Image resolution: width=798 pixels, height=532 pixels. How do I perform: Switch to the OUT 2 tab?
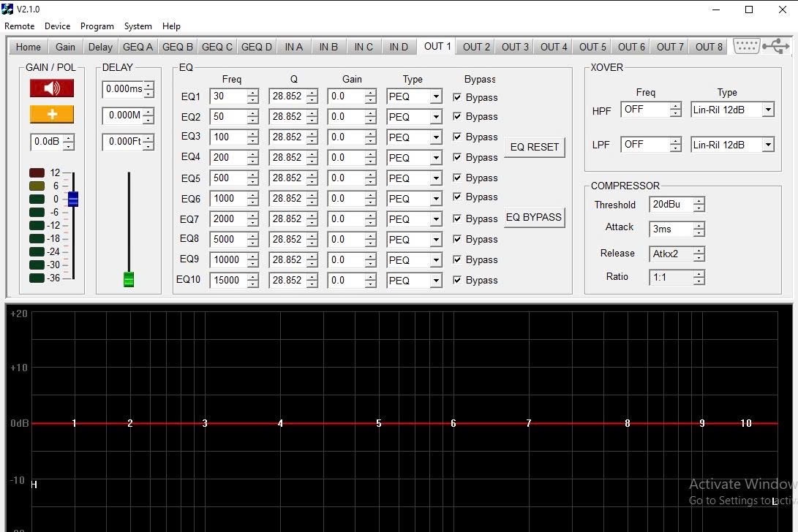tap(476, 47)
